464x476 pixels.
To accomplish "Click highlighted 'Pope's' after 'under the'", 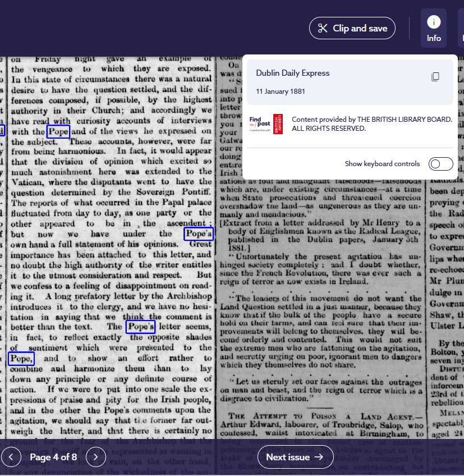I will (x=199, y=234).
